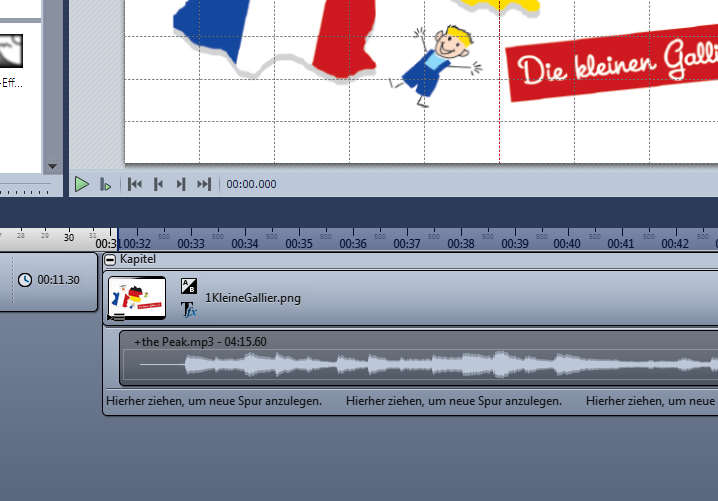Jump to the first slide of the show
The image size is (718, 501).
[x=135, y=184]
